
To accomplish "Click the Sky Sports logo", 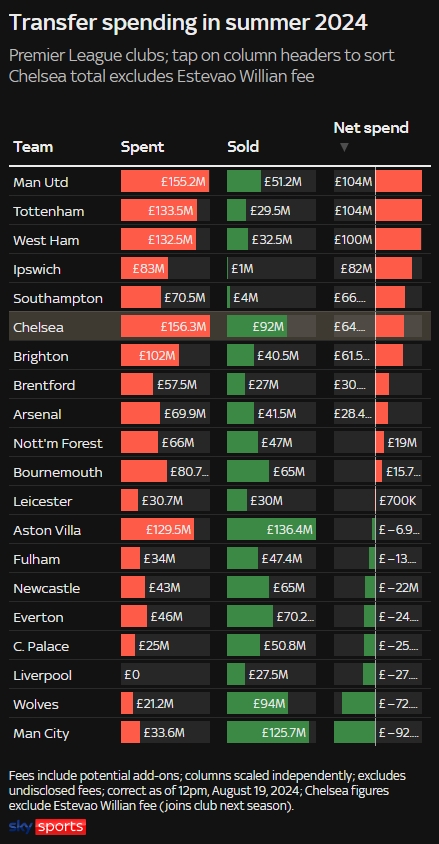I will pos(47,826).
